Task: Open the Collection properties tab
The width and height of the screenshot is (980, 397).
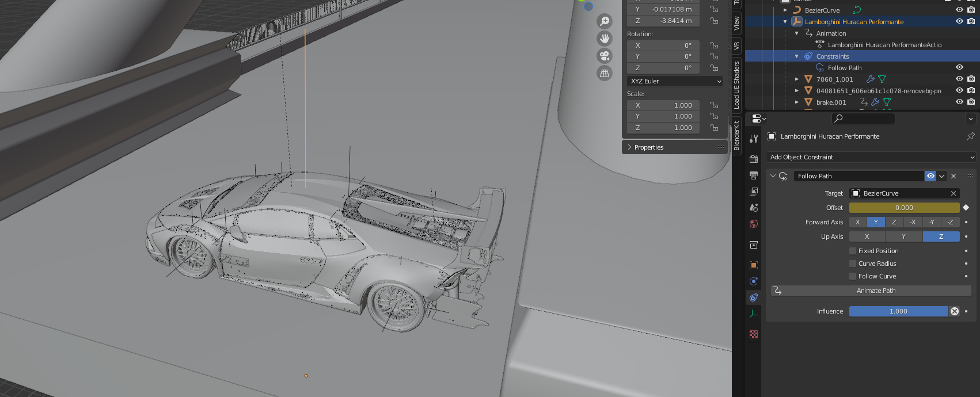Action: (754, 245)
